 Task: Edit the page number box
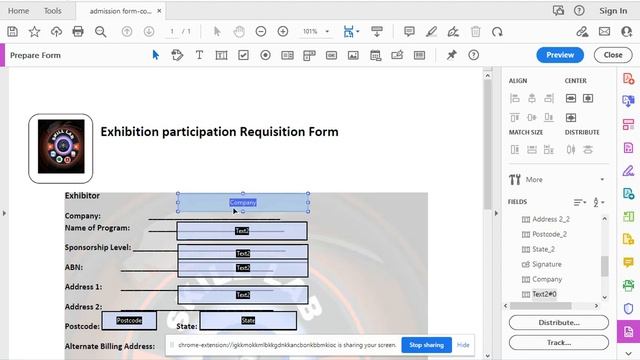pyautogui.click(x=172, y=31)
